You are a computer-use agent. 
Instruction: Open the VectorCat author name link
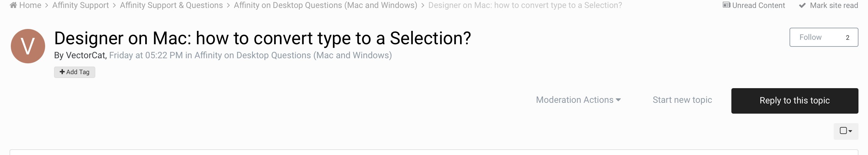85,55
